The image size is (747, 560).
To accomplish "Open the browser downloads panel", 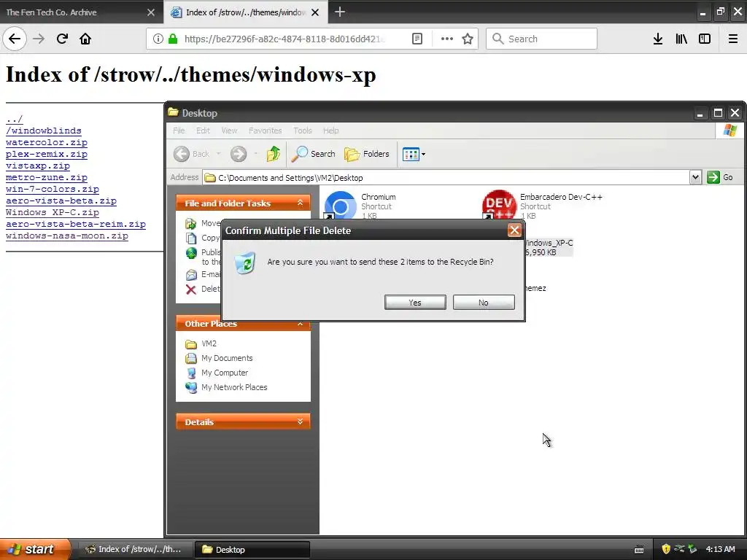I will click(x=658, y=39).
